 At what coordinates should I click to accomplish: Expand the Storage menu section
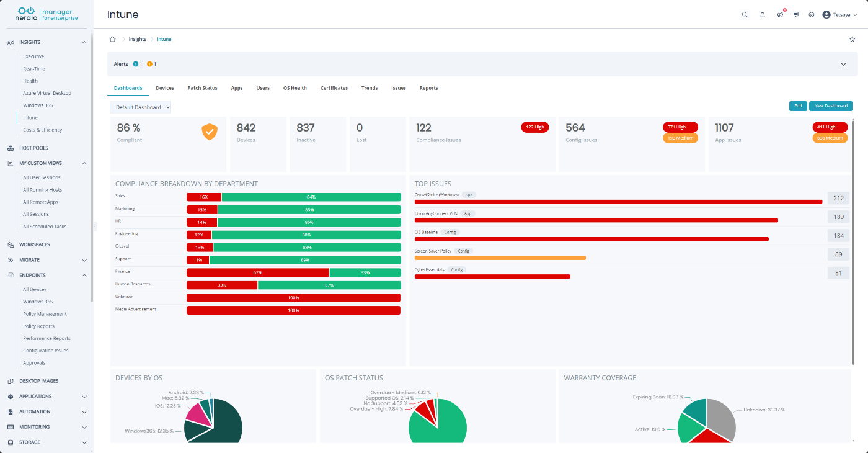click(84, 442)
